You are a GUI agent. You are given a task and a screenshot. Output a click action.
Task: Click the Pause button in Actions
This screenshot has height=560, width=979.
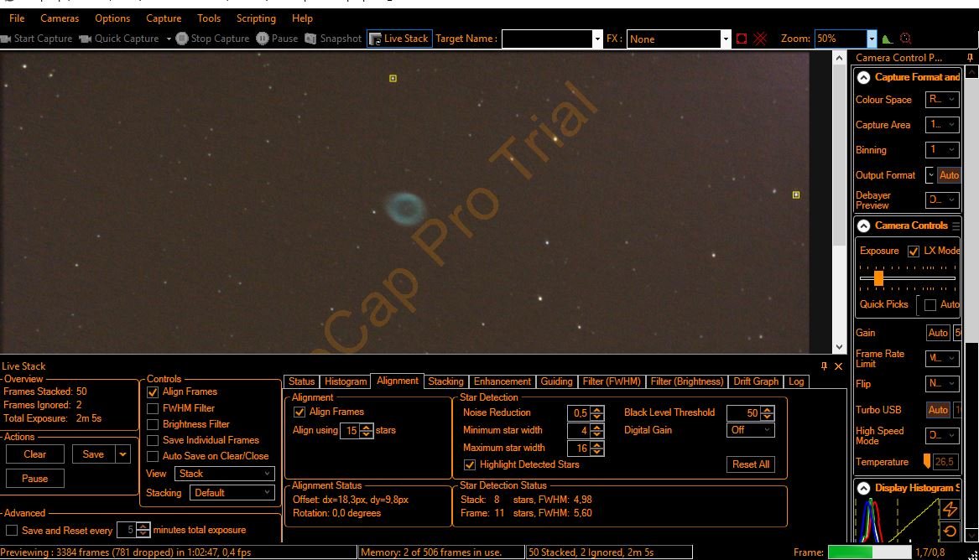tap(35, 479)
